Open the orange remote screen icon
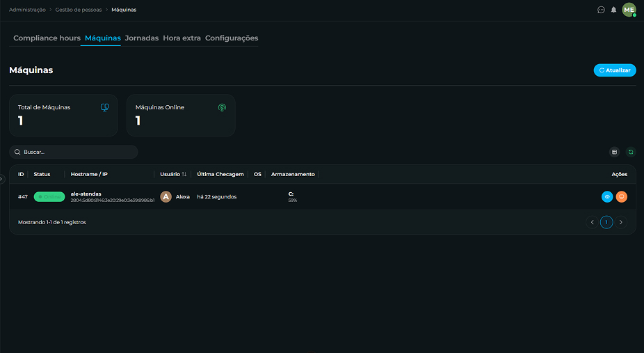 (622, 197)
